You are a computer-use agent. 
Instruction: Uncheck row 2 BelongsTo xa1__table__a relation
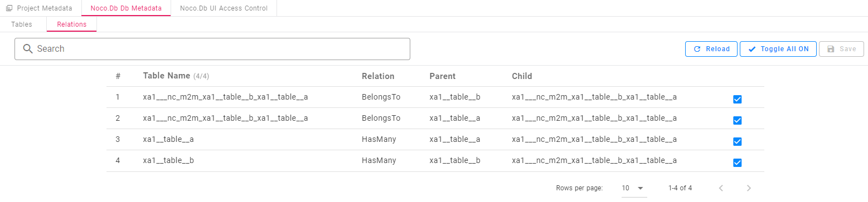(x=737, y=120)
